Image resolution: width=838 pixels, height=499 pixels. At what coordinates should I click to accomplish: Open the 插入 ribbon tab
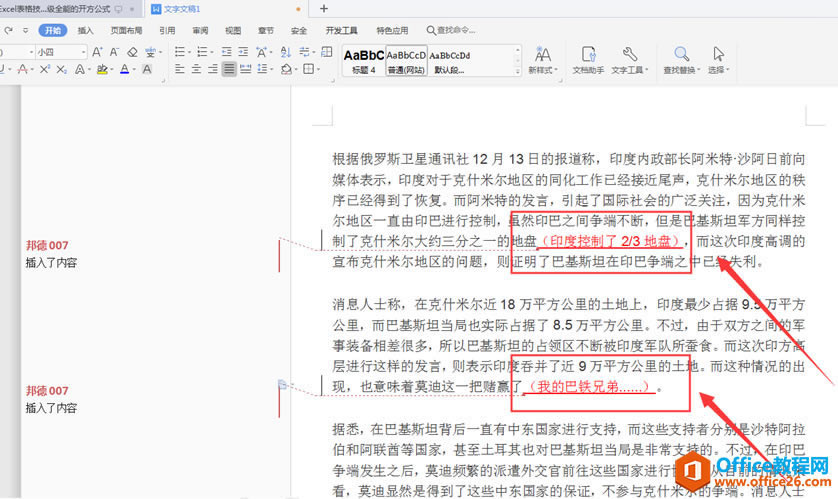[x=85, y=30]
